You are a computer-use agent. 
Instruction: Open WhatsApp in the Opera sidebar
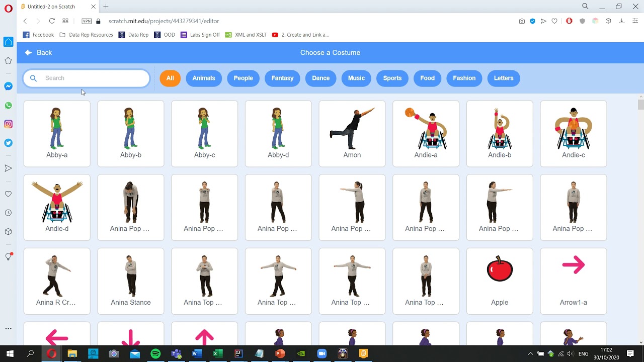(x=8, y=106)
